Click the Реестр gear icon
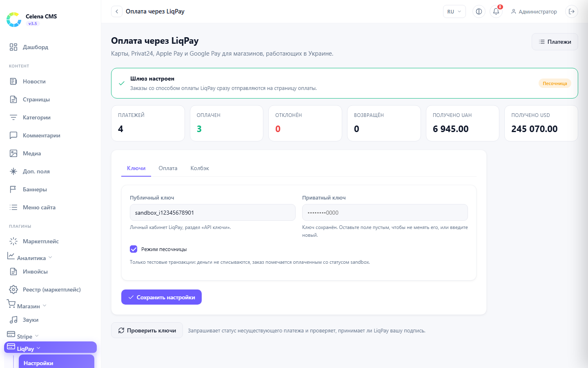 13,289
